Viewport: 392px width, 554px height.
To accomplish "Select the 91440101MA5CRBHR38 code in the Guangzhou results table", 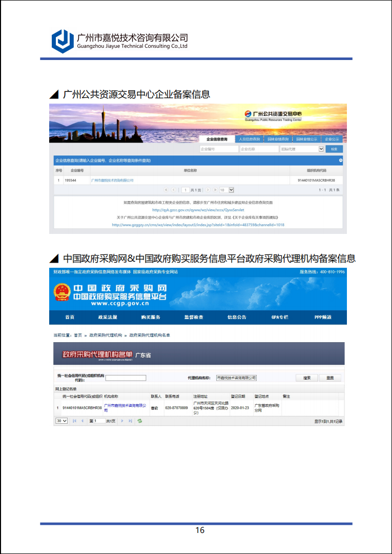I will pos(316,180).
